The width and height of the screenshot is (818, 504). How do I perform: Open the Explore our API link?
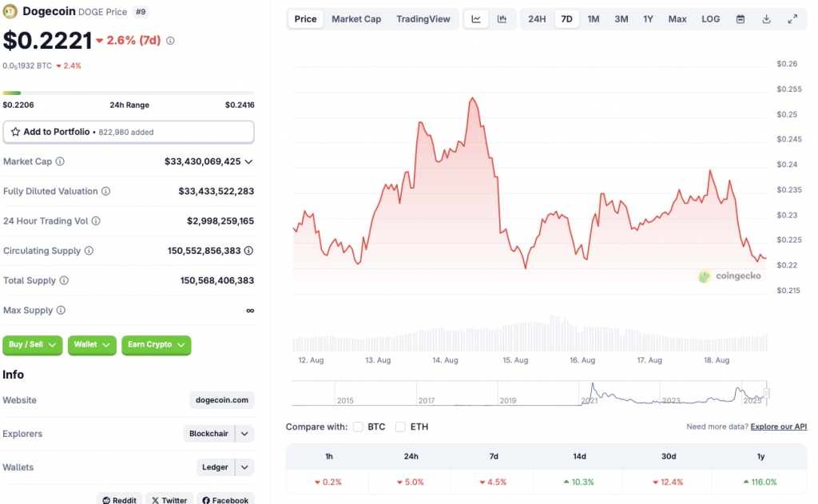[778, 427]
